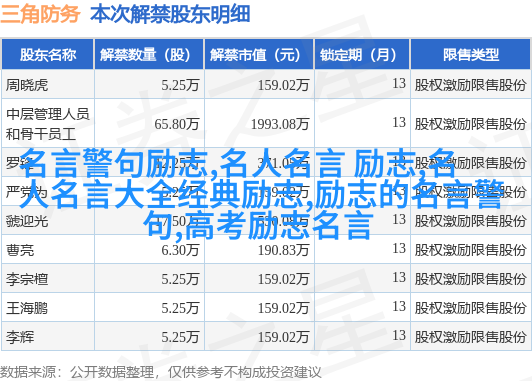Click the 解禁数量（股） column header

pyautogui.click(x=149, y=55)
